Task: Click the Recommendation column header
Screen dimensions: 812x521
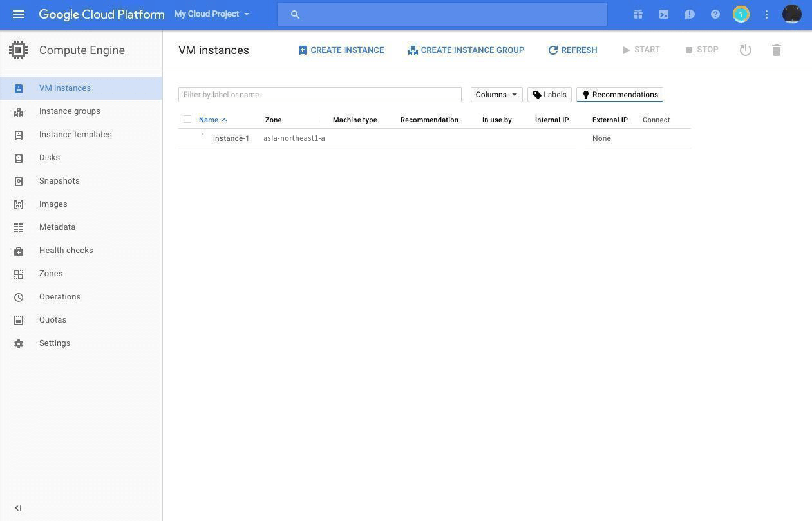Action: 430,120
